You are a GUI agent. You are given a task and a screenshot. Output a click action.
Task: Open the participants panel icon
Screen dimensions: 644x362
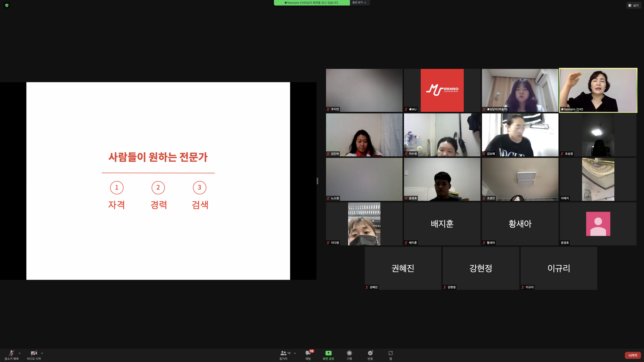click(283, 353)
